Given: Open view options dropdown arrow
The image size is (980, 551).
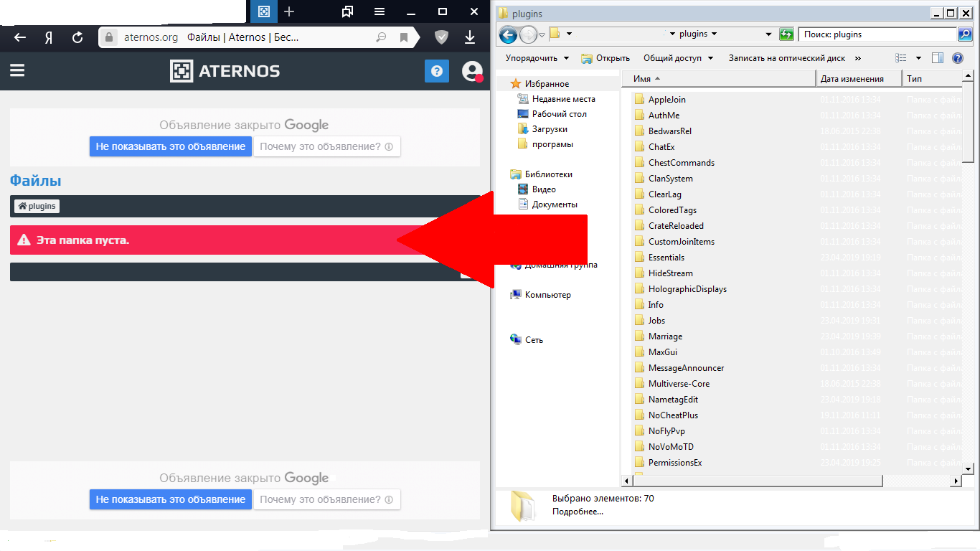Looking at the screenshot, I should pos(918,58).
